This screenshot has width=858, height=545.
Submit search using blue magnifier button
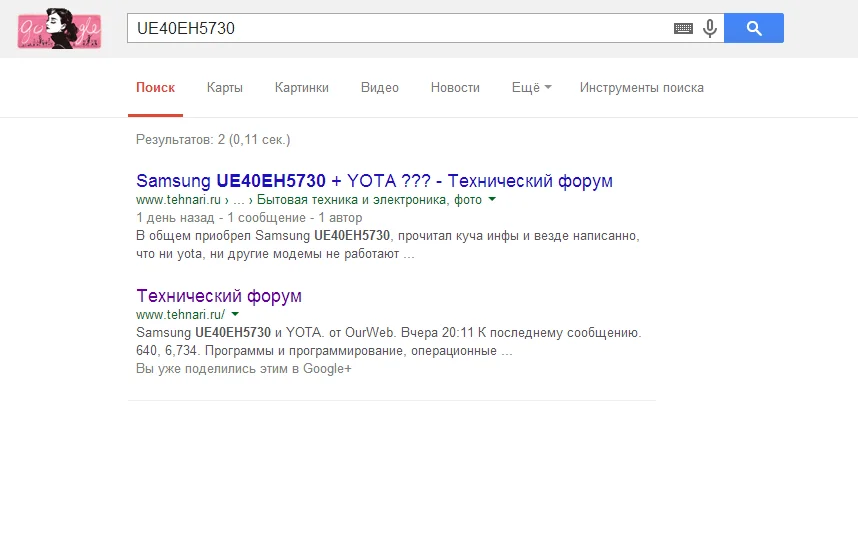pos(753,28)
